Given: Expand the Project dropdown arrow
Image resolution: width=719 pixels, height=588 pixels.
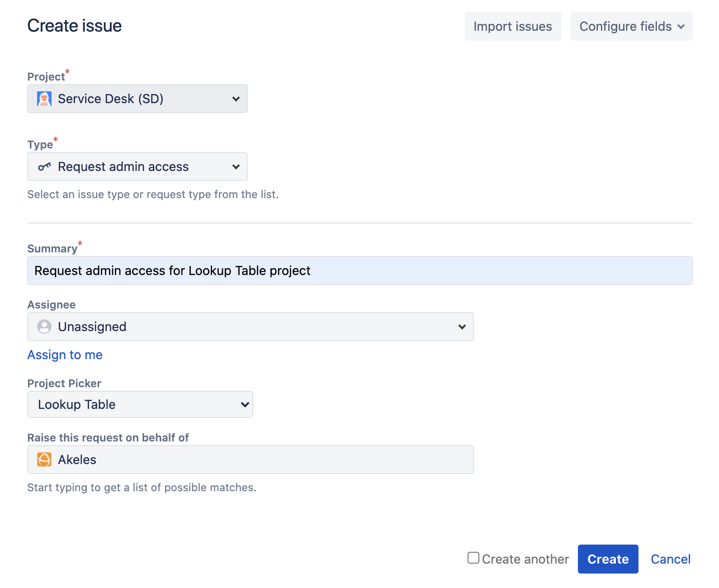Looking at the screenshot, I should (236, 99).
